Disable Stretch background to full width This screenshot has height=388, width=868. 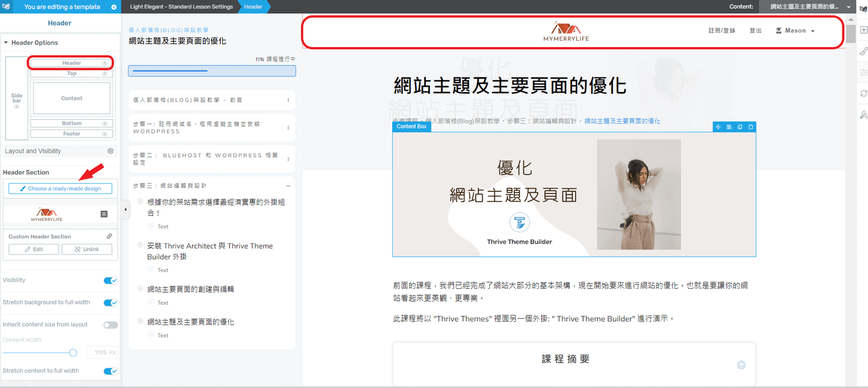110,302
